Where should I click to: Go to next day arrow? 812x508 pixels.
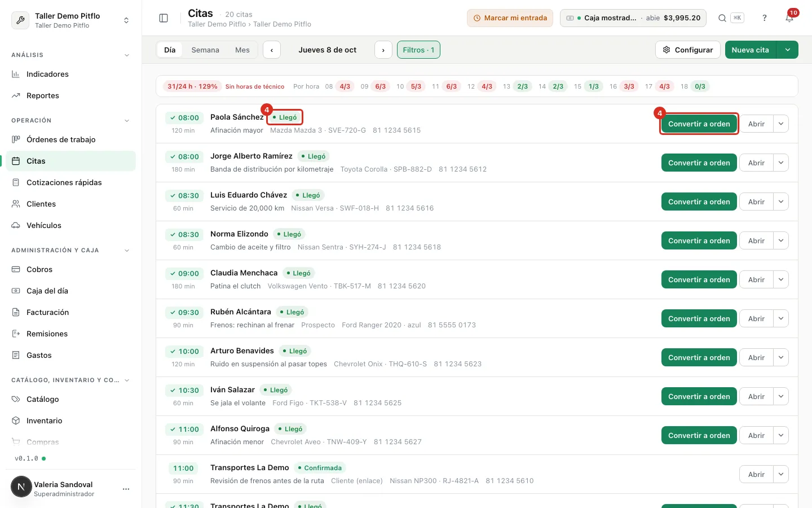pyautogui.click(x=383, y=50)
